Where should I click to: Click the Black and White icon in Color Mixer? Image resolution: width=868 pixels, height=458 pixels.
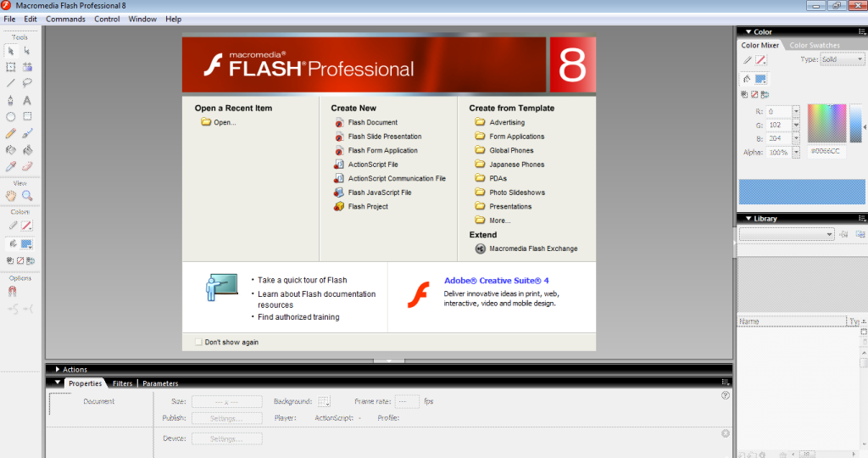point(744,95)
